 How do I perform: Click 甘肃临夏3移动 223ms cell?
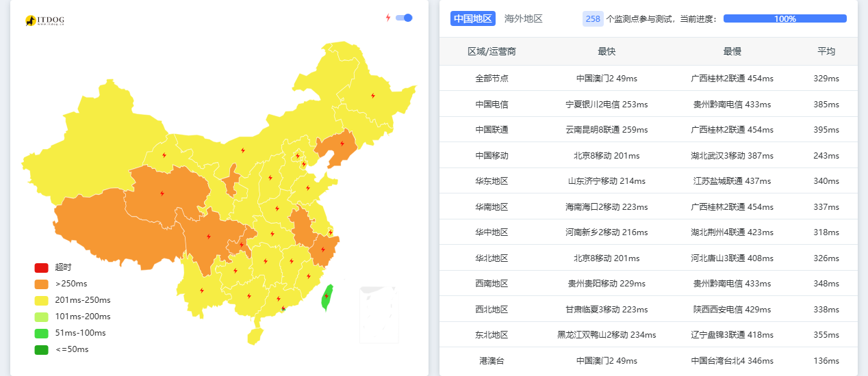pos(607,310)
